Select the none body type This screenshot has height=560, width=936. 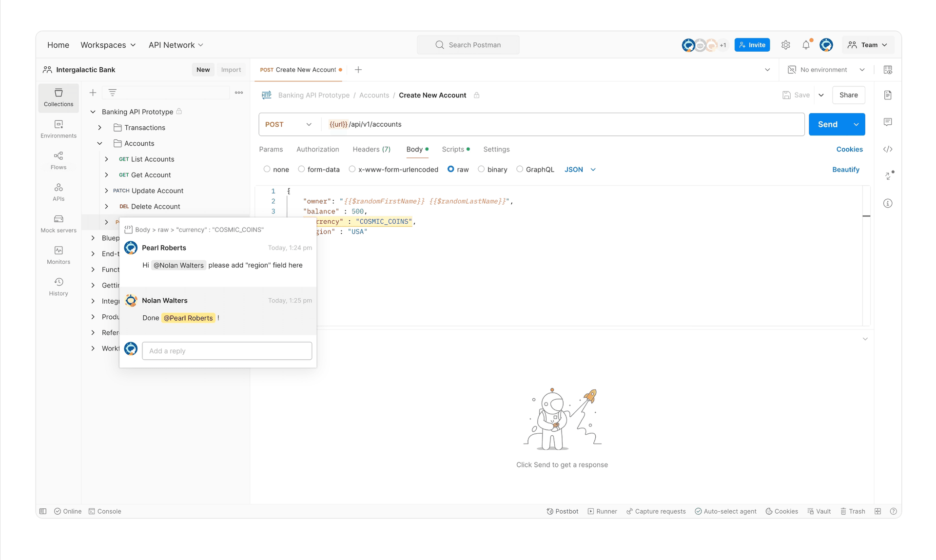(267, 169)
